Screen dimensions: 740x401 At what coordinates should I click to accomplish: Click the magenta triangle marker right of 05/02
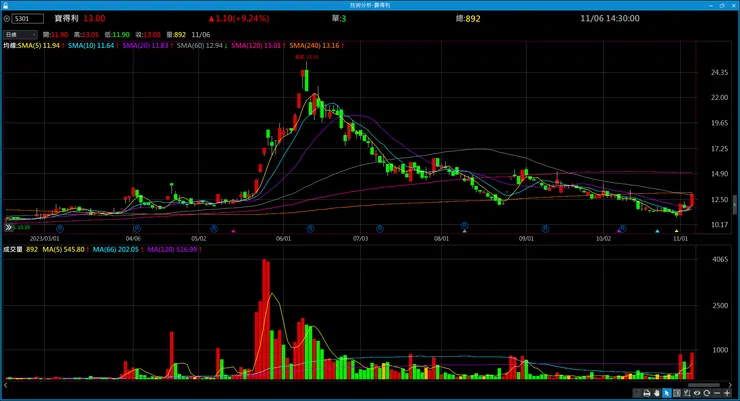233,231
